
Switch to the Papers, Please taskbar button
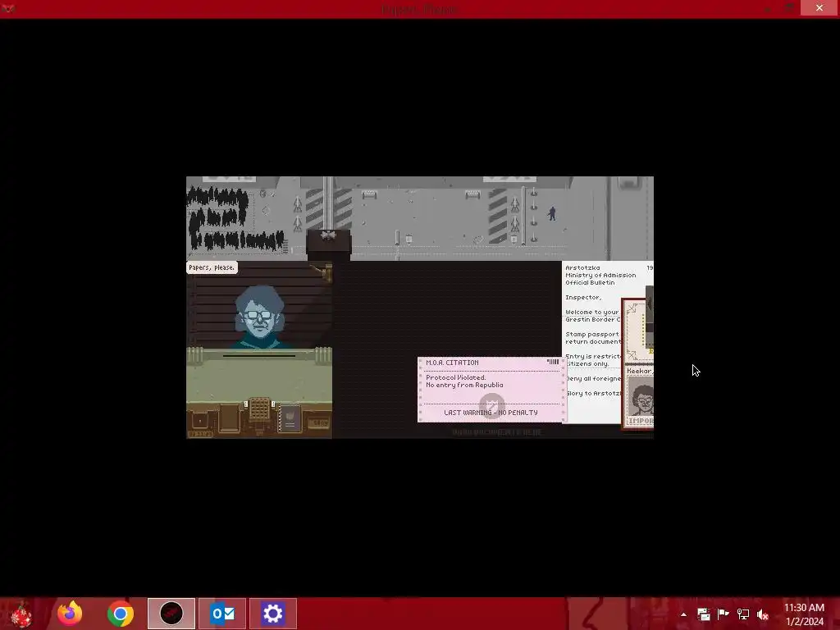click(x=171, y=614)
